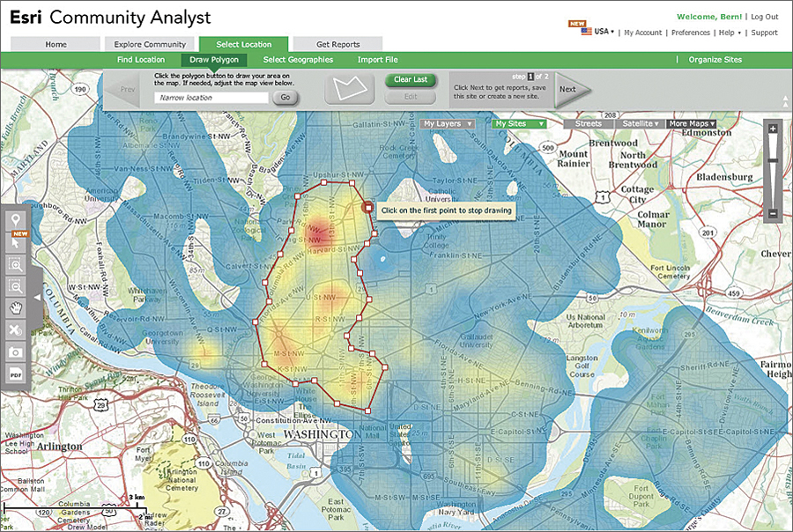Switch to the Get Reports tab

point(337,44)
